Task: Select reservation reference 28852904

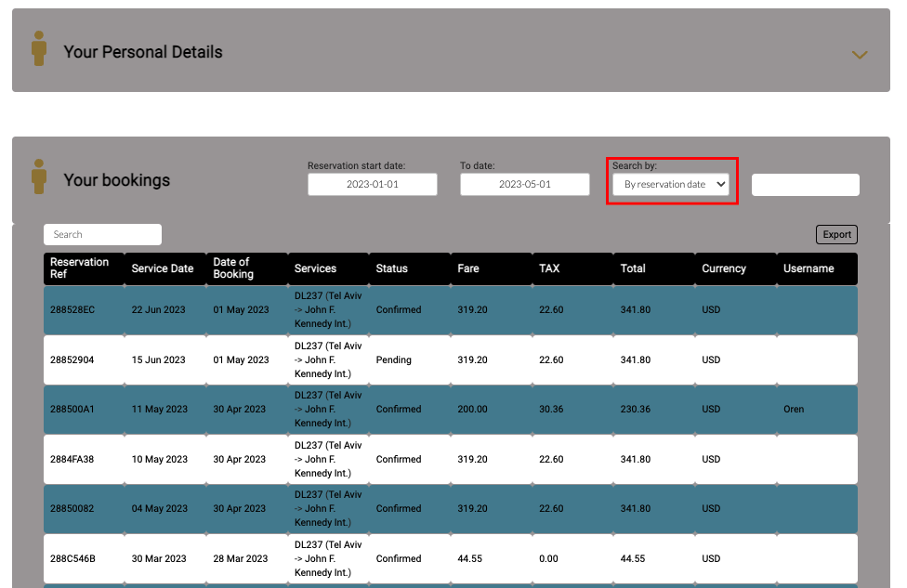Action: [72, 359]
